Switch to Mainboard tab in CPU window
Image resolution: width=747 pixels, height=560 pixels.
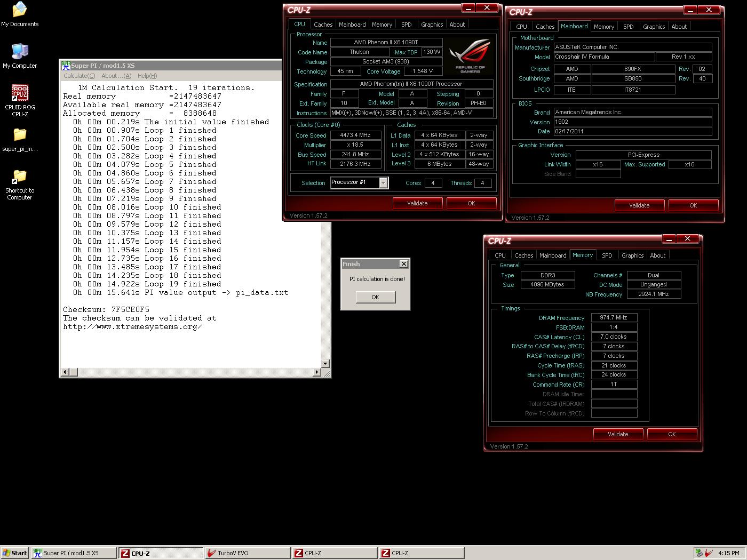pos(352,25)
